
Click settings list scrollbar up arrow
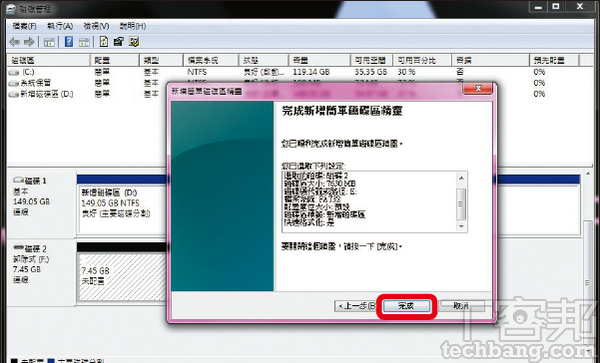tap(461, 178)
